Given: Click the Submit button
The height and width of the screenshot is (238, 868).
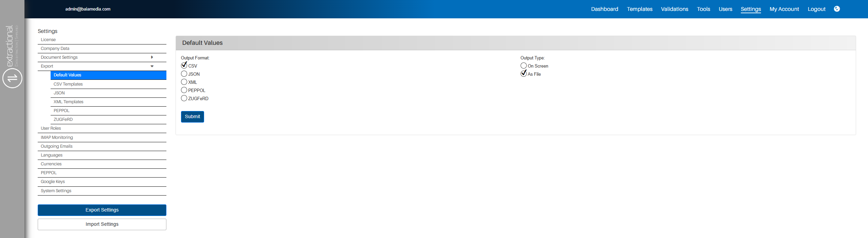Looking at the screenshot, I should tap(192, 117).
